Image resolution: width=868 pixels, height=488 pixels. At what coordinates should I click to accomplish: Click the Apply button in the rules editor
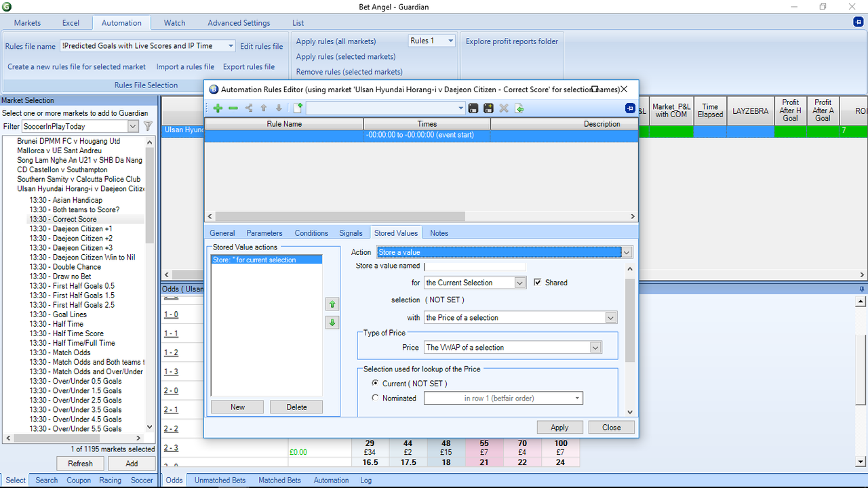559,427
